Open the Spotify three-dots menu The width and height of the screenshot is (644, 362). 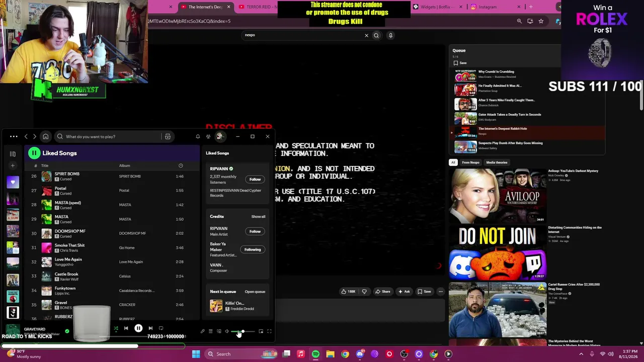click(14, 136)
